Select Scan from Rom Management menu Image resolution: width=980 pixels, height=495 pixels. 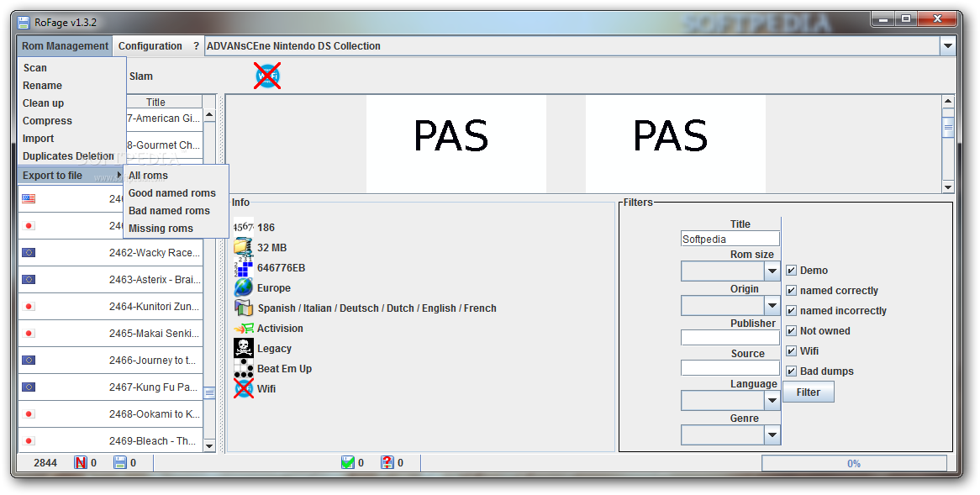[71, 67]
